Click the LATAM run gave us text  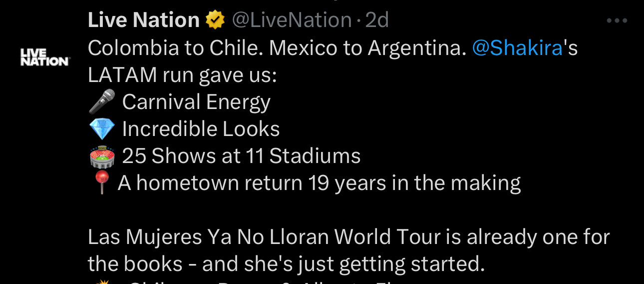click(x=182, y=75)
